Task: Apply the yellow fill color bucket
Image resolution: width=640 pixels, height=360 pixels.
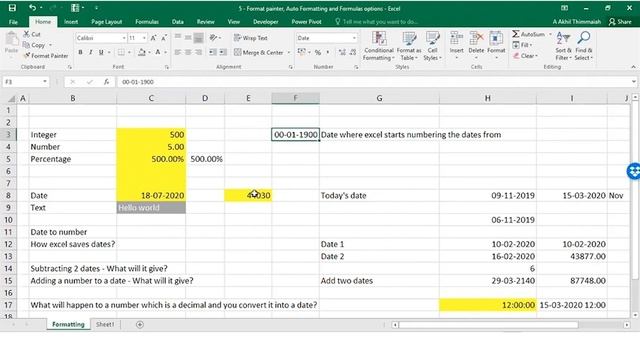Action: (142, 52)
